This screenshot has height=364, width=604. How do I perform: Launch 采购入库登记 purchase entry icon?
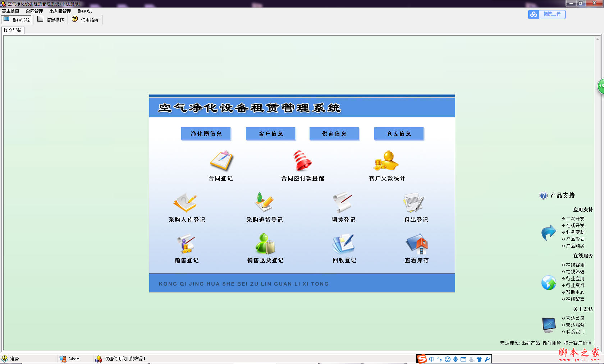(x=186, y=202)
